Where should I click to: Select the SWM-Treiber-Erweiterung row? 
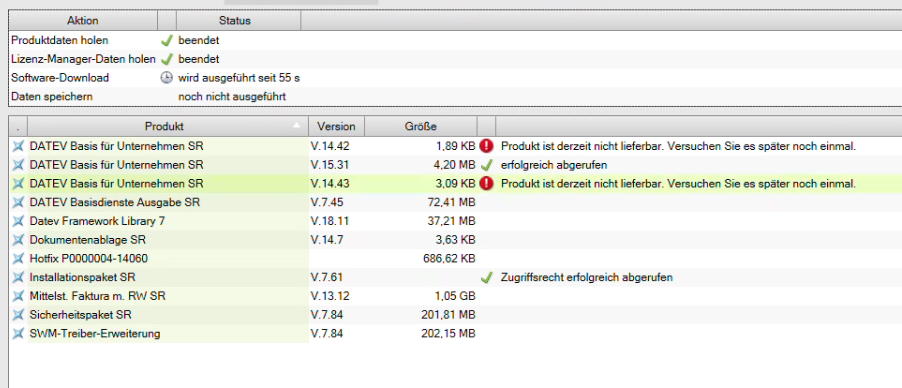[x=454, y=333]
